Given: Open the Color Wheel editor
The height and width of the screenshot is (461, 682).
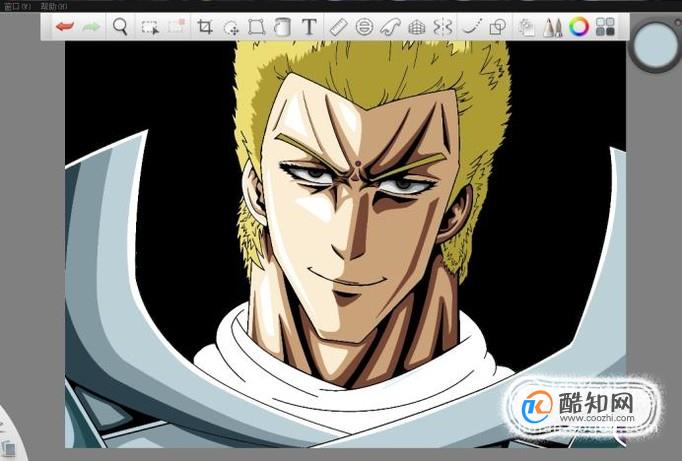Looking at the screenshot, I should click(579, 27).
